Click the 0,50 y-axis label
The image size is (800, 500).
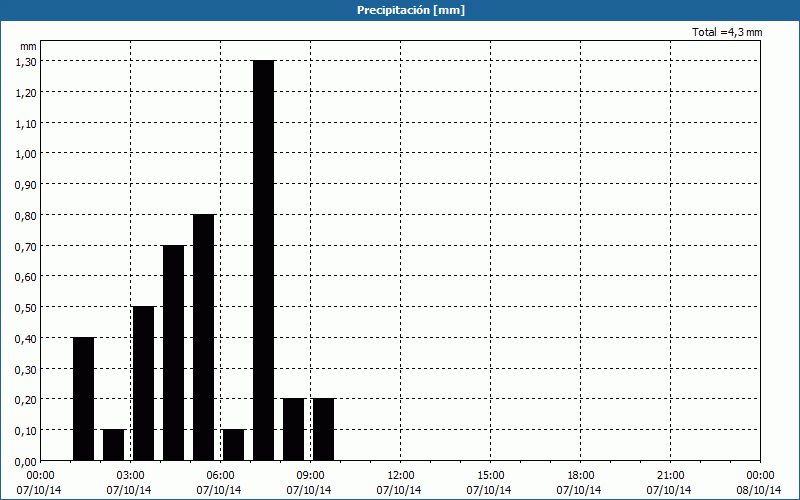(26, 308)
